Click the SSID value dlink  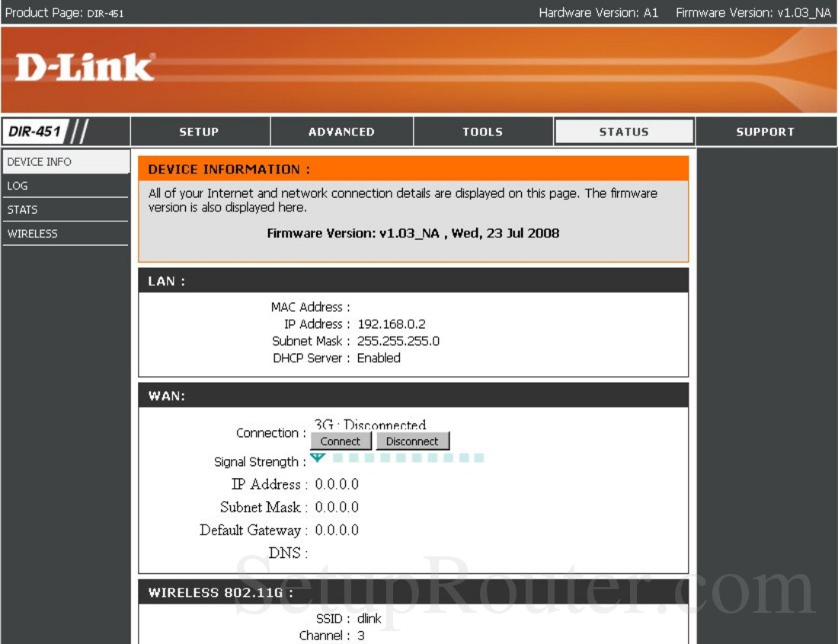[x=369, y=618]
